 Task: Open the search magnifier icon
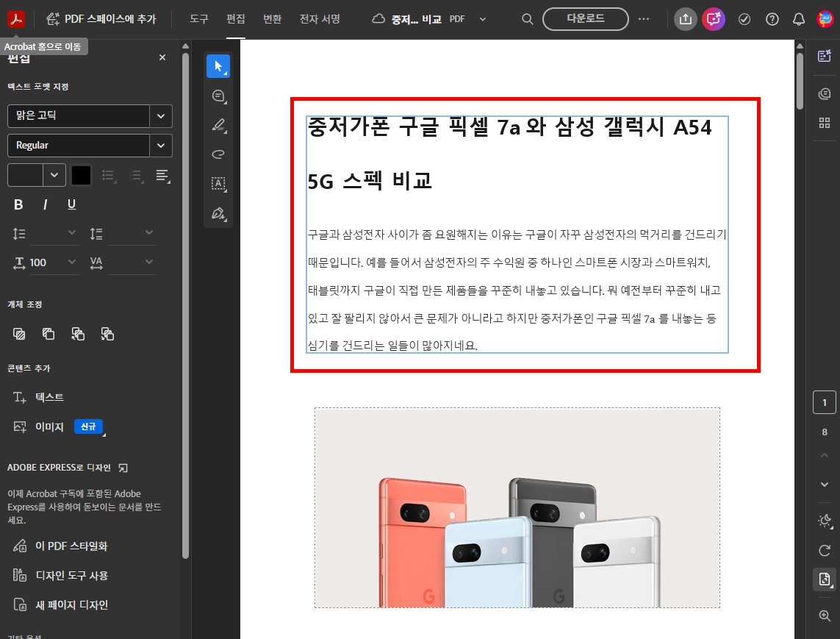click(x=527, y=19)
